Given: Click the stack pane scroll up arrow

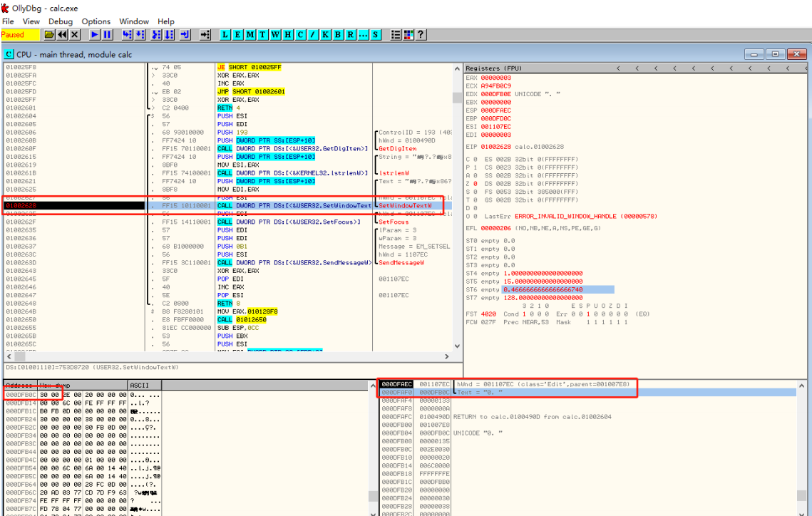Looking at the screenshot, I should [801, 386].
